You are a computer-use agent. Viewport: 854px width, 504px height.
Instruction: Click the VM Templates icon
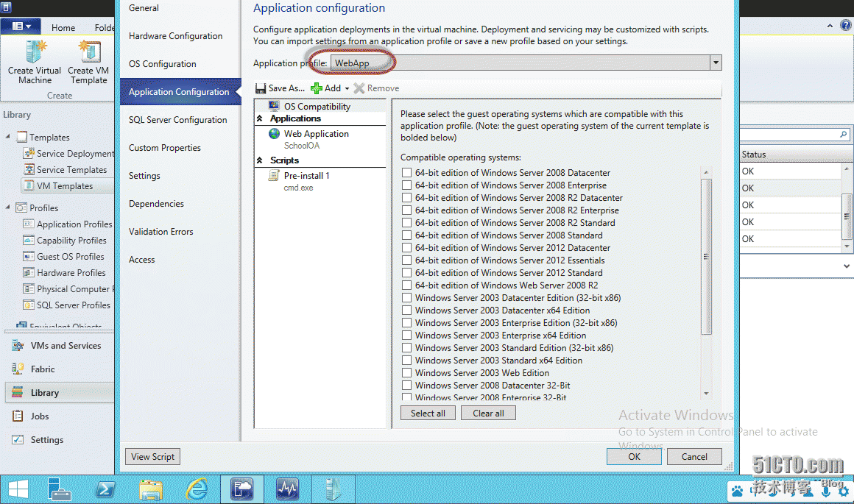[x=29, y=185]
